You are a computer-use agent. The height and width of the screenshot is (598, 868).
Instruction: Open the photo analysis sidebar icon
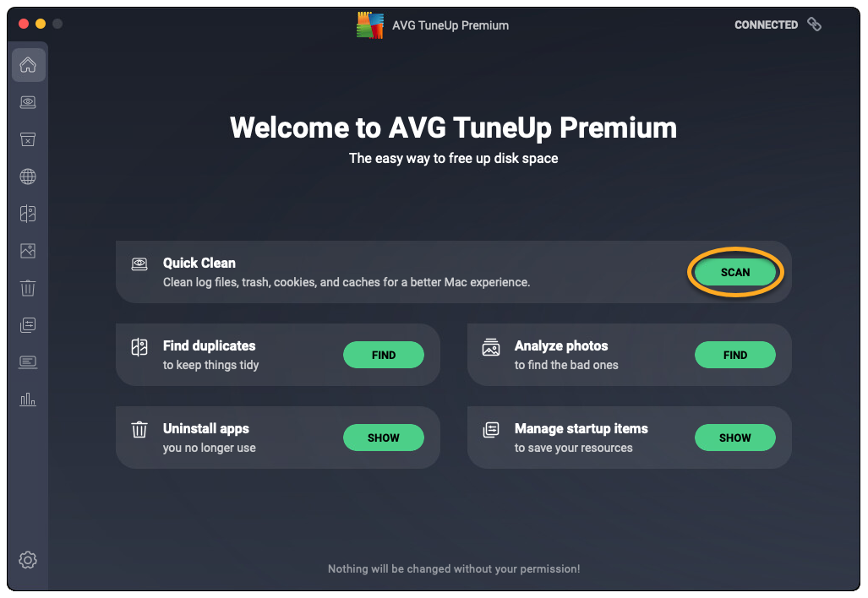[28, 251]
